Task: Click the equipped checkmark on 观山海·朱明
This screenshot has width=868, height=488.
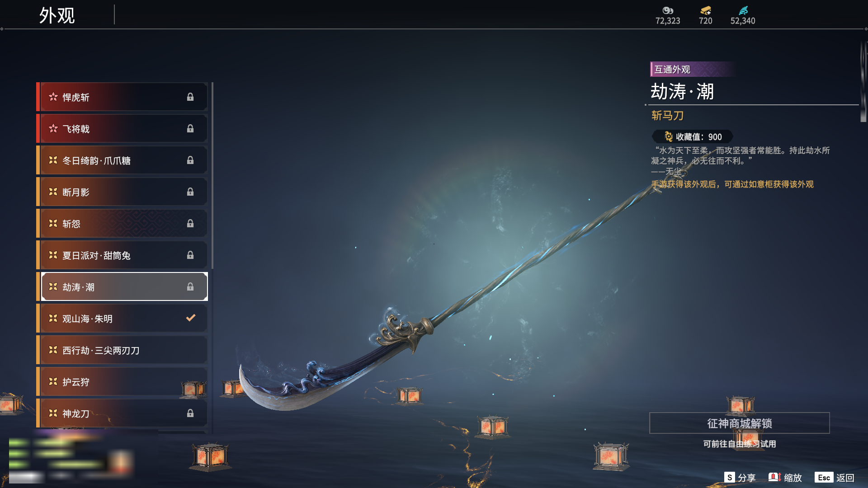Action: tap(191, 318)
